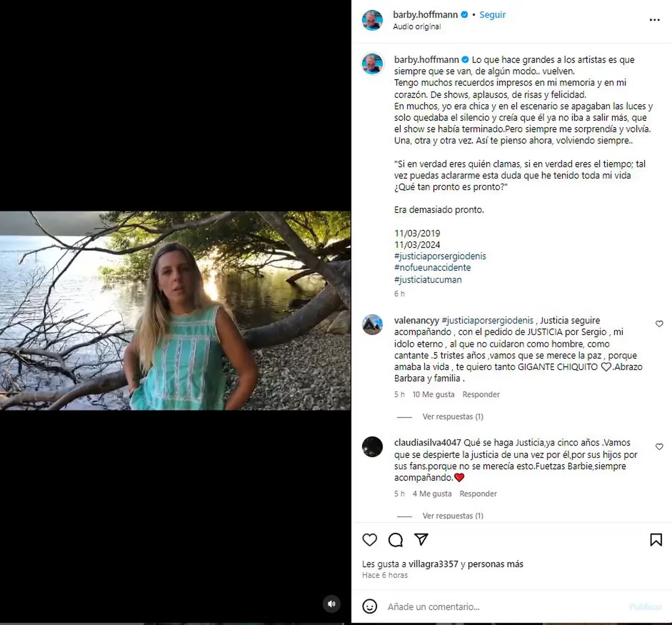Toggle video sound with speaker icon
The height and width of the screenshot is (625, 672).
[x=332, y=604]
